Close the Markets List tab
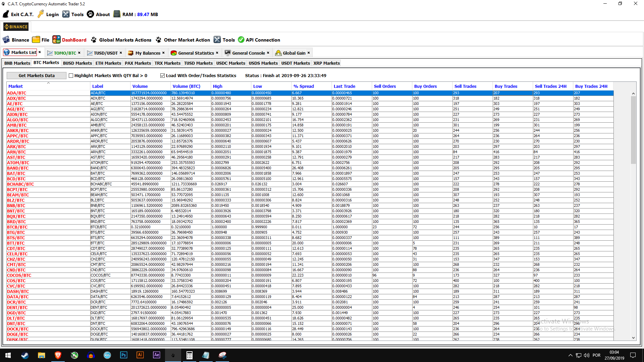Viewport: 644px width, 362px height. 40,52
